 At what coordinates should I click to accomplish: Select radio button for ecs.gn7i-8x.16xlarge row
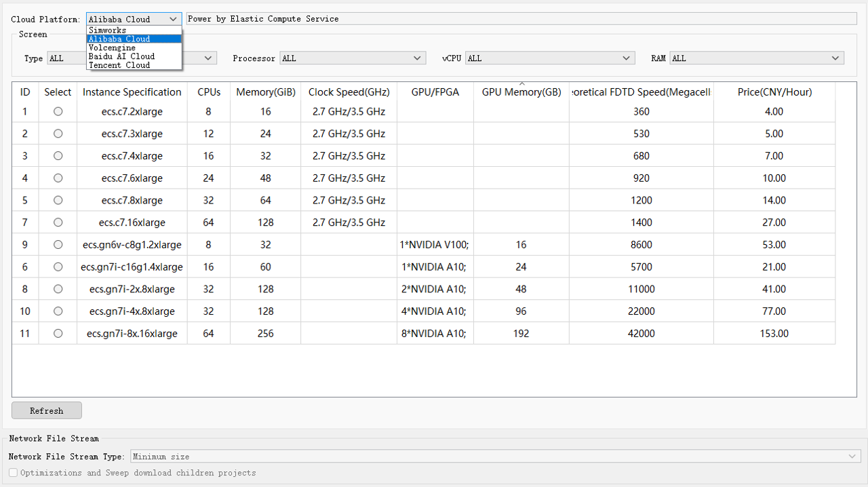(x=58, y=334)
